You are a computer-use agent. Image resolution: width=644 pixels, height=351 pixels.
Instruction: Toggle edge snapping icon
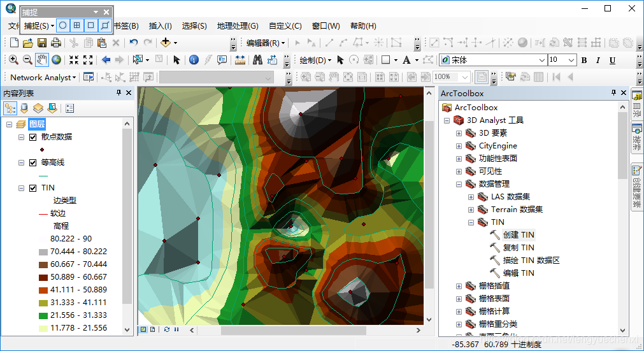(x=104, y=25)
